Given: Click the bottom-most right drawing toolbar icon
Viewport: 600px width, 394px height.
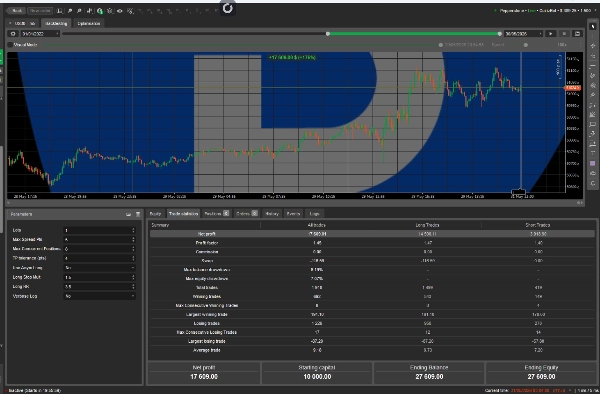Looking at the screenshot, I should pyautogui.click(x=593, y=183).
